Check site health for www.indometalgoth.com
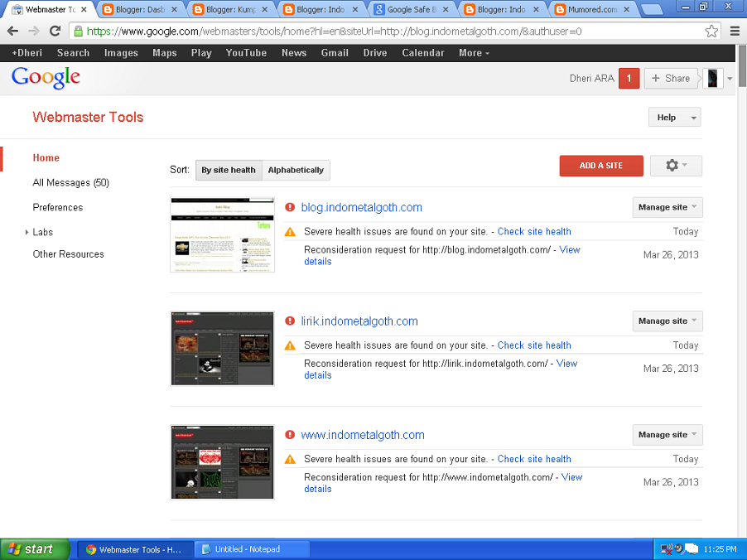The image size is (747, 560). [534, 459]
